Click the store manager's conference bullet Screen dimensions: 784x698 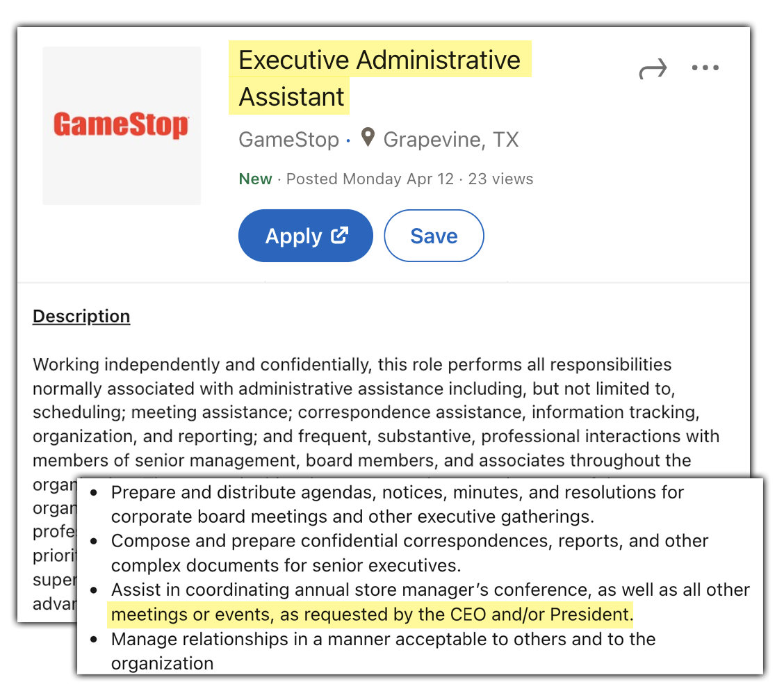[430, 602]
